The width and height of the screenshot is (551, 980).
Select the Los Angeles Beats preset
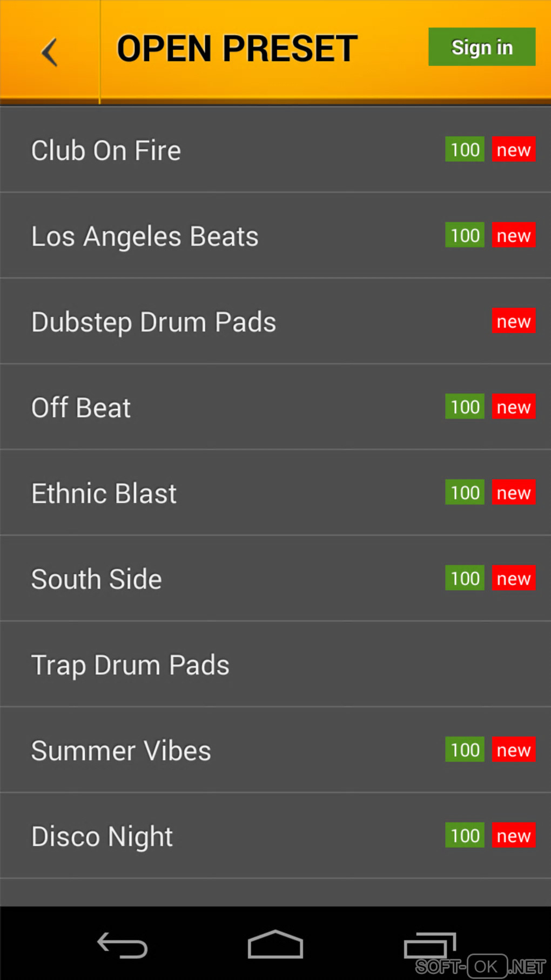(x=145, y=236)
